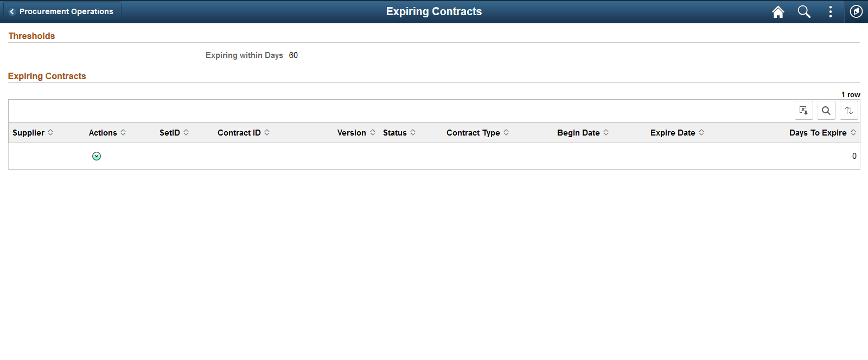Select the Expiring Contracts title

pos(433,11)
